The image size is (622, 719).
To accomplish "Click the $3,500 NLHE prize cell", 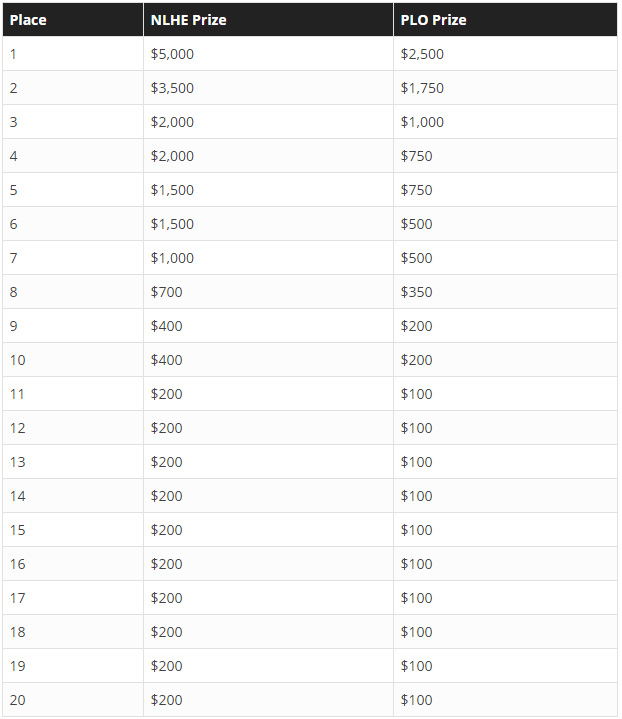I will click(x=172, y=88).
